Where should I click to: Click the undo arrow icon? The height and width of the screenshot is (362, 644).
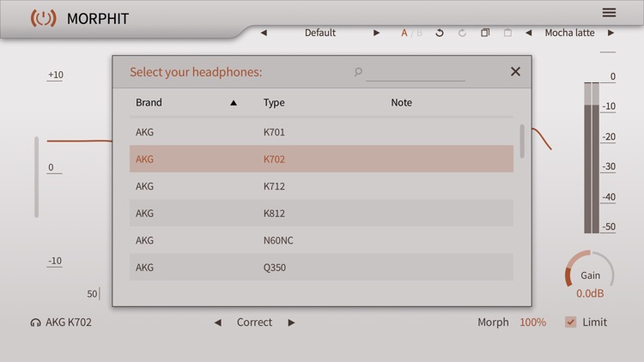pyautogui.click(x=440, y=33)
